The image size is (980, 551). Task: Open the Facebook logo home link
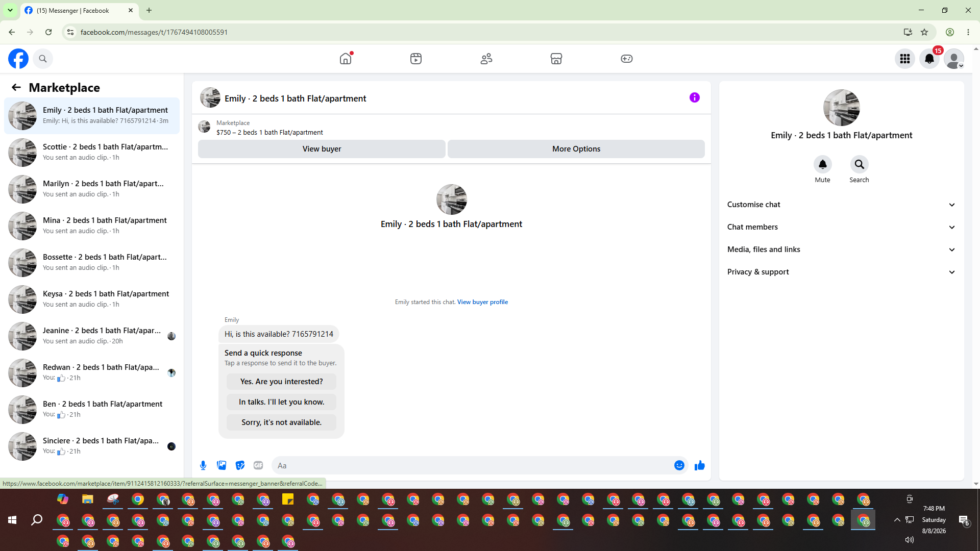(x=18, y=59)
